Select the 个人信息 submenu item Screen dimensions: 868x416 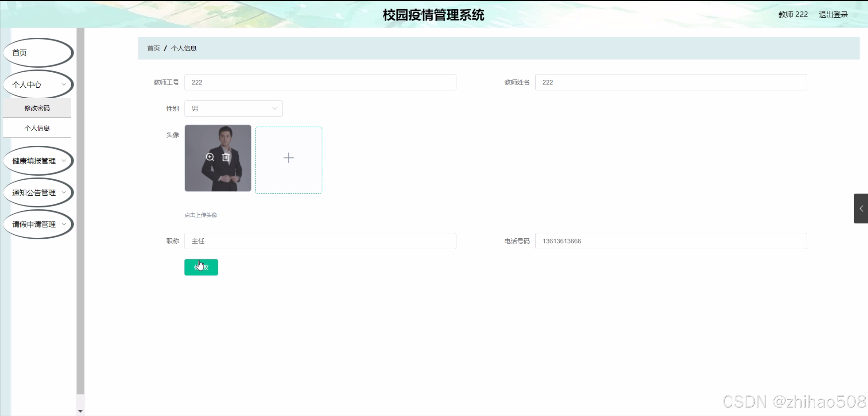pos(37,128)
